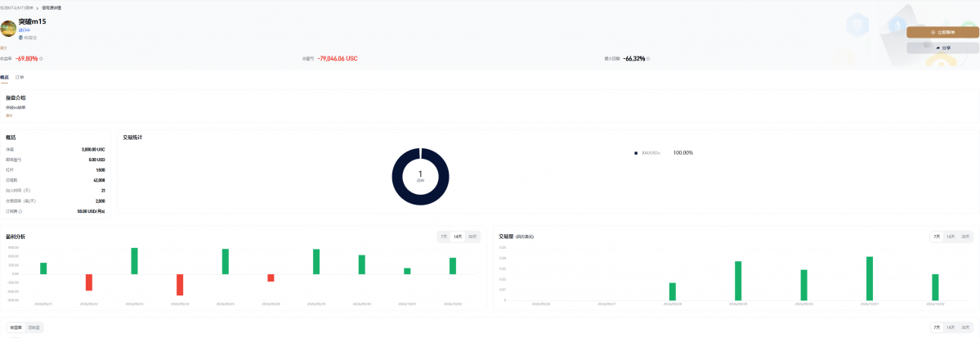Click the 原文 link in the 操盘介绍 section
The width and height of the screenshot is (980, 338).
[x=9, y=115]
